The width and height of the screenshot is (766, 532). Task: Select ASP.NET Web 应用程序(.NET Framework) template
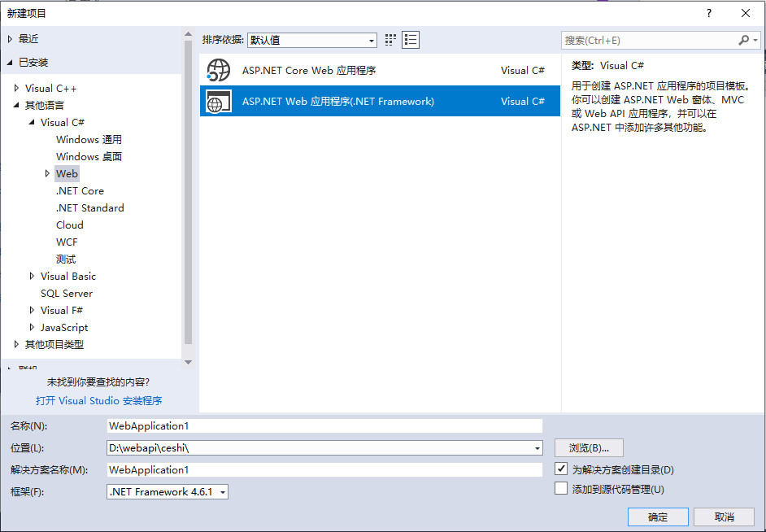point(380,101)
